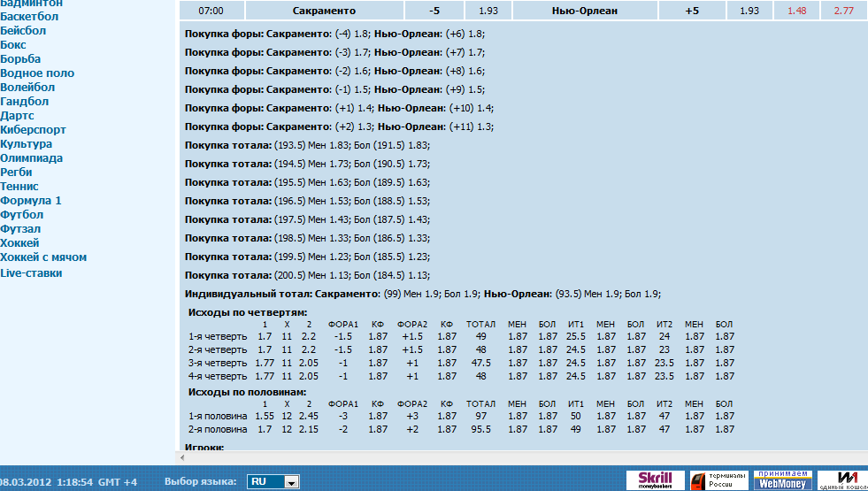868x491 pixels.
Task: Open Хоккей с мячом category
Action: pos(43,257)
